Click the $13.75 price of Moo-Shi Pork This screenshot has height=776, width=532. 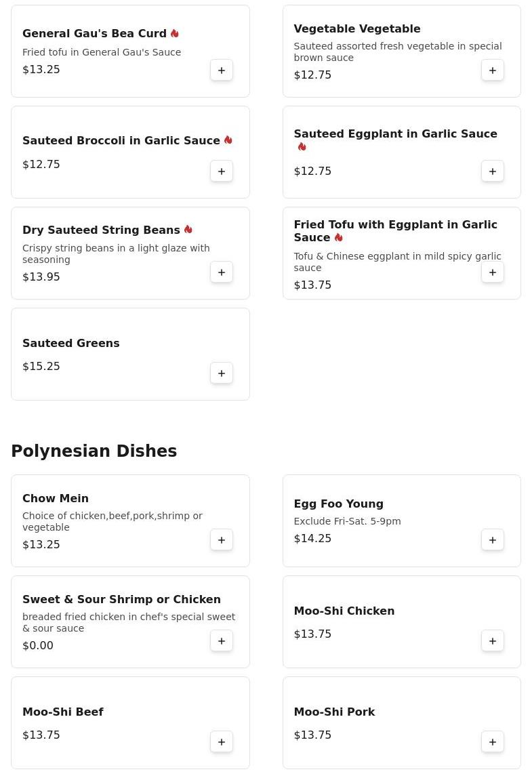[x=312, y=735]
